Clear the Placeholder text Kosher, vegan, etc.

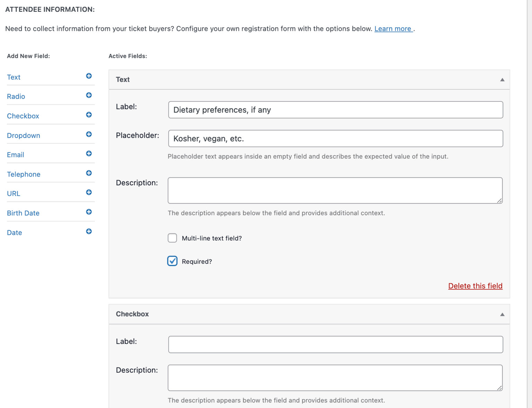pos(335,138)
